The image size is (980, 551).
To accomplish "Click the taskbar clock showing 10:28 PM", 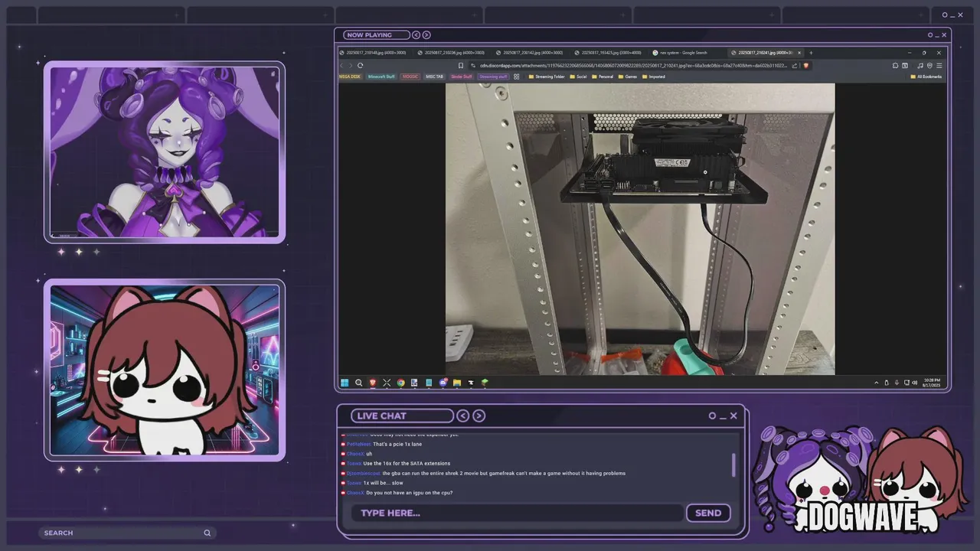I will click(x=932, y=383).
